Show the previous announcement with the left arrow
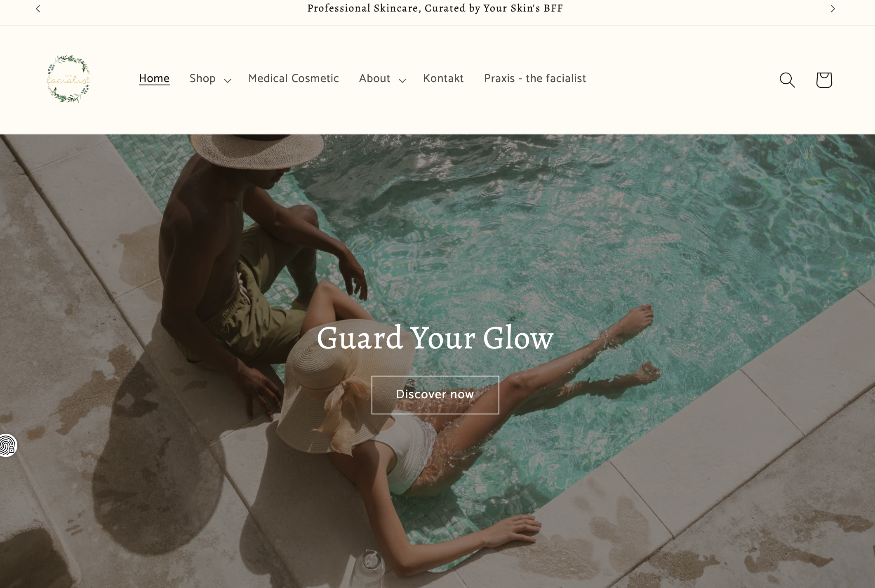The image size is (875, 588). [38, 9]
